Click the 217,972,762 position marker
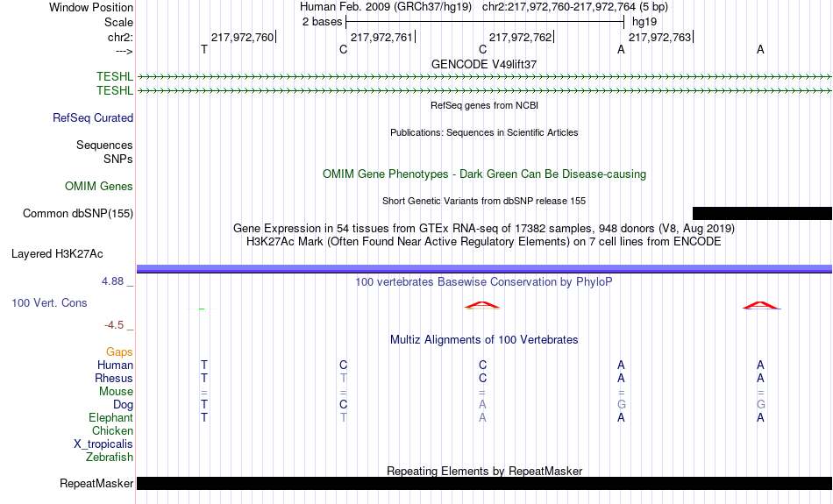Viewport: 833px width, 504px height. (521, 37)
